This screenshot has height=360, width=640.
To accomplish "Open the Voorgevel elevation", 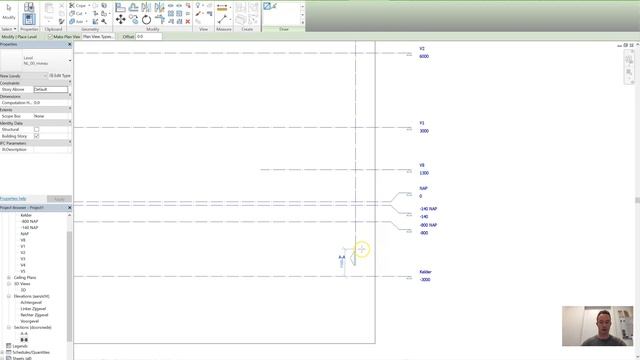I will click(29, 321).
